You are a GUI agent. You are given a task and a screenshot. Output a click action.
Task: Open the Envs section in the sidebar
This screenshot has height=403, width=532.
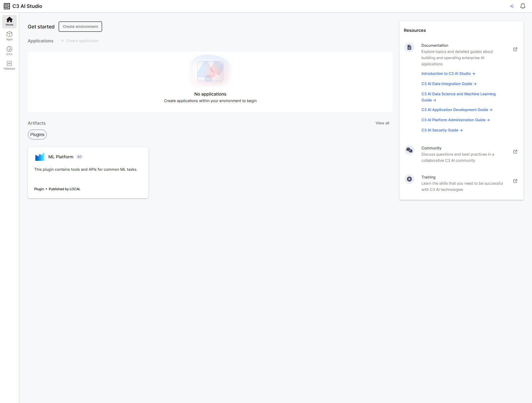(9, 50)
